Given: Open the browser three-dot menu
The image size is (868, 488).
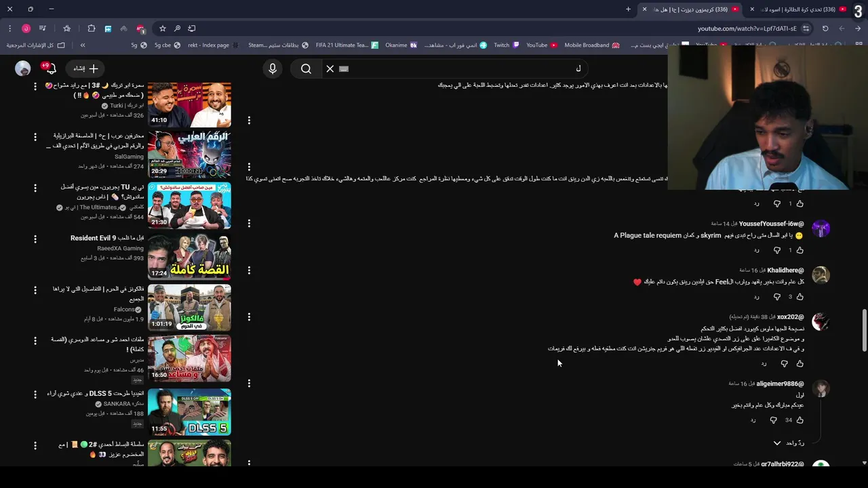Looking at the screenshot, I should coord(9,28).
